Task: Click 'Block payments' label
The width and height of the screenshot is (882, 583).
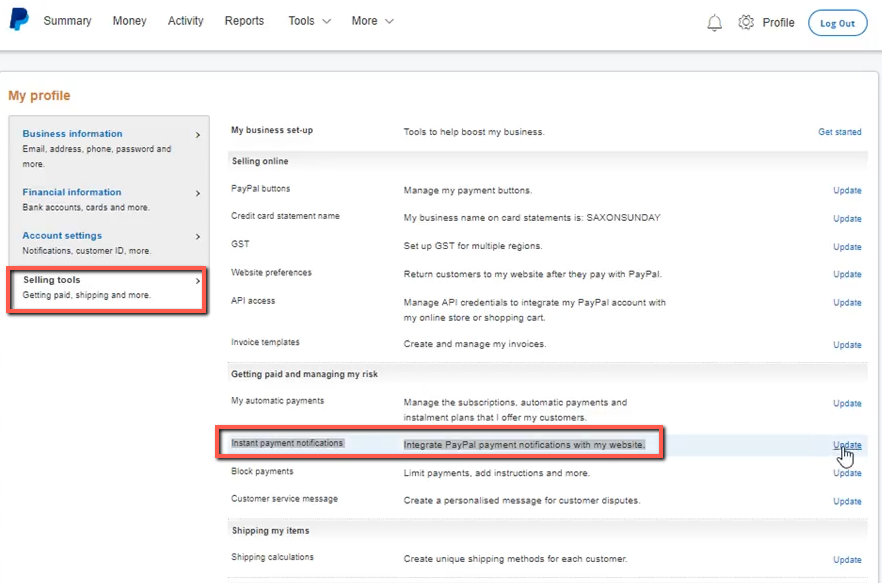Action: pyautogui.click(x=262, y=471)
